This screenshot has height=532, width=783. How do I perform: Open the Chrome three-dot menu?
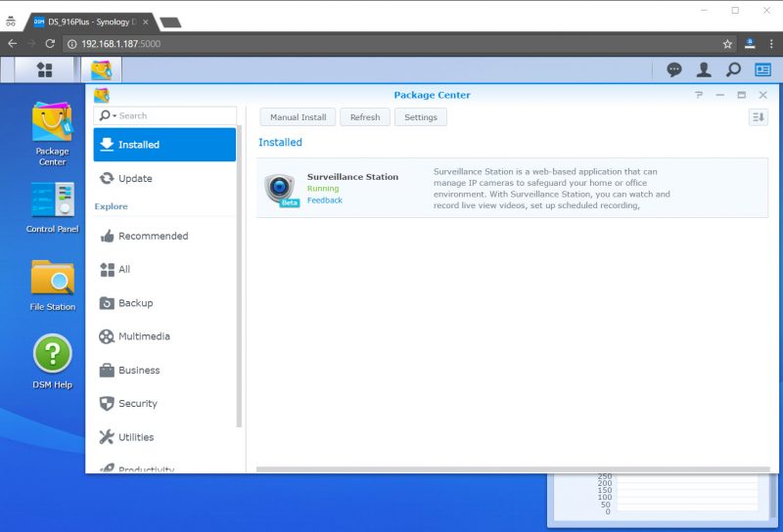[x=771, y=44]
